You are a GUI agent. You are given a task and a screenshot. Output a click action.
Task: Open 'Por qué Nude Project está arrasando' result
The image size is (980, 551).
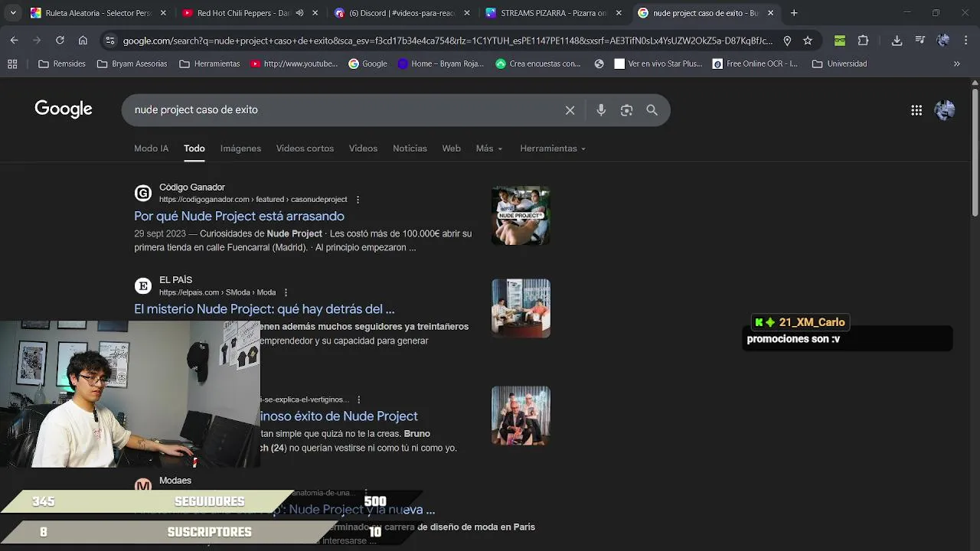(x=239, y=217)
